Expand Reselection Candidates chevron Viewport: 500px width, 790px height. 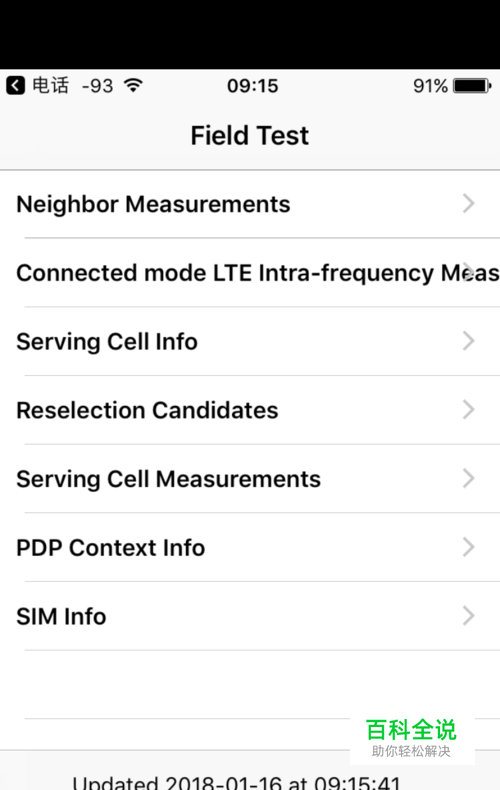coord(469,410)
